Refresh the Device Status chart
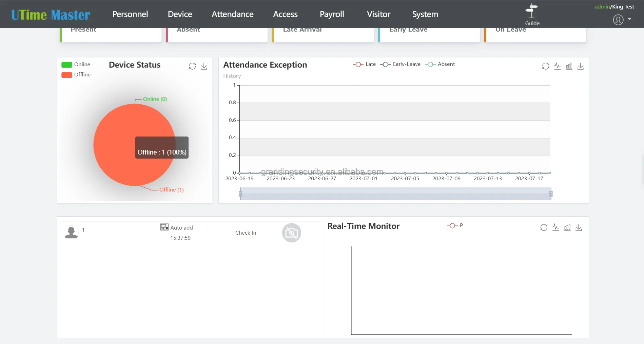 [192, 66]
